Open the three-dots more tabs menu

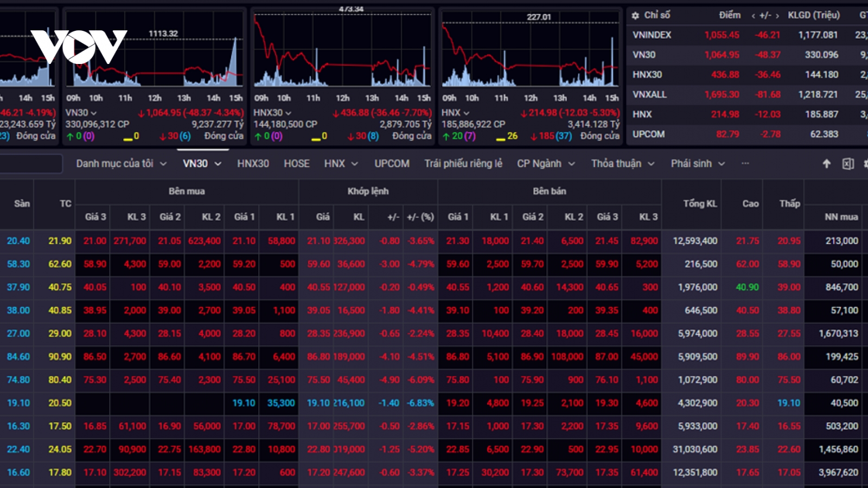pos(745,163)
